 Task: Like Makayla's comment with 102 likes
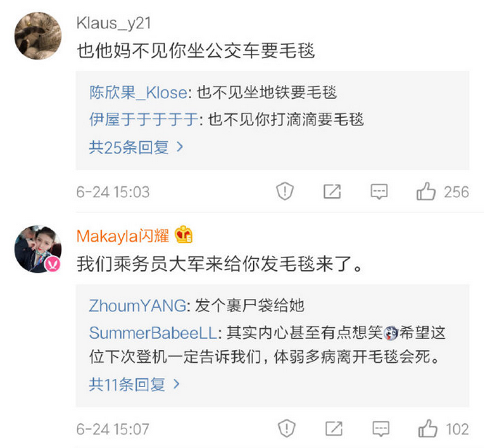tap(426, 428)
